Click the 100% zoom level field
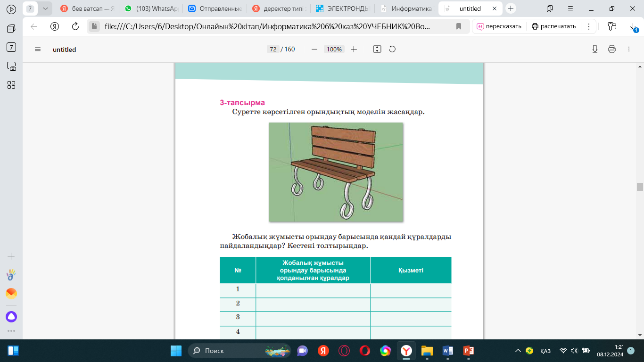Image resolution: width=644 pixels, height=362 pixels. [334, 49]
